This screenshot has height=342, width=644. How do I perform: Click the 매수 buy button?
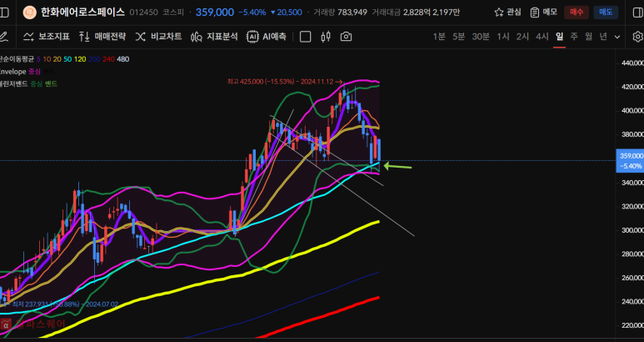click(577, 13)
